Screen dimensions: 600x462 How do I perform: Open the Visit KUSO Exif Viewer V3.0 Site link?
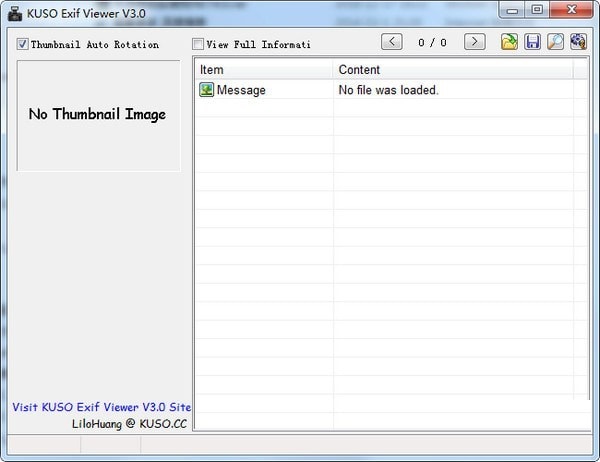coord(101,407)
